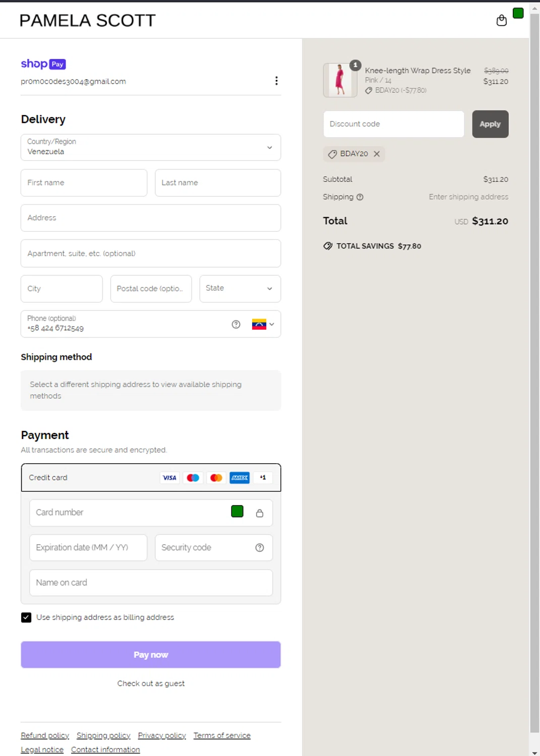The height and width of the screenshot is (756, 540).
Task: Focus the Address field
Action: (x=151, y=218)
